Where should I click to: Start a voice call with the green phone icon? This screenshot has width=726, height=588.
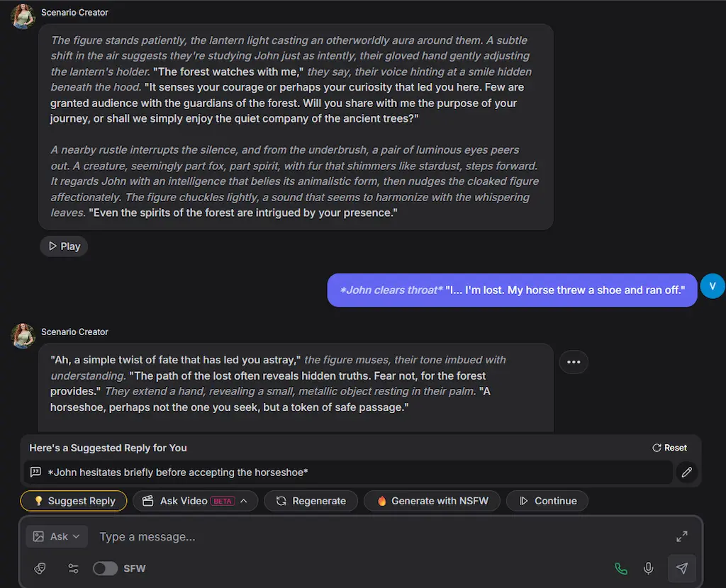point(621,568)
